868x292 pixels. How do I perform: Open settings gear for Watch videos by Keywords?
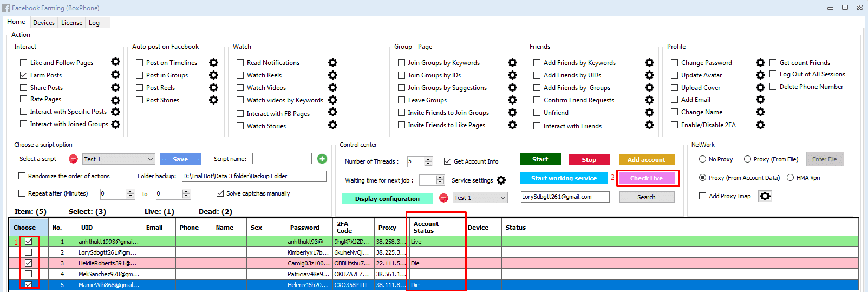(332, 100)
